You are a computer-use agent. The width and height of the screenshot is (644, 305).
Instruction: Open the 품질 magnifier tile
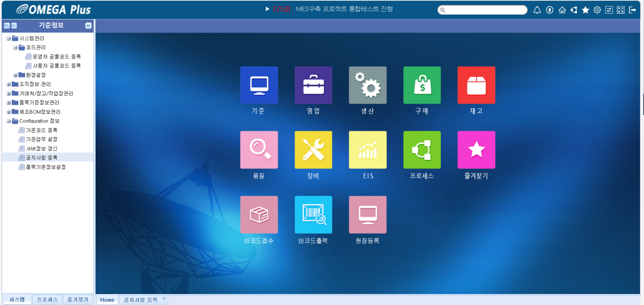tap(259, 150)
